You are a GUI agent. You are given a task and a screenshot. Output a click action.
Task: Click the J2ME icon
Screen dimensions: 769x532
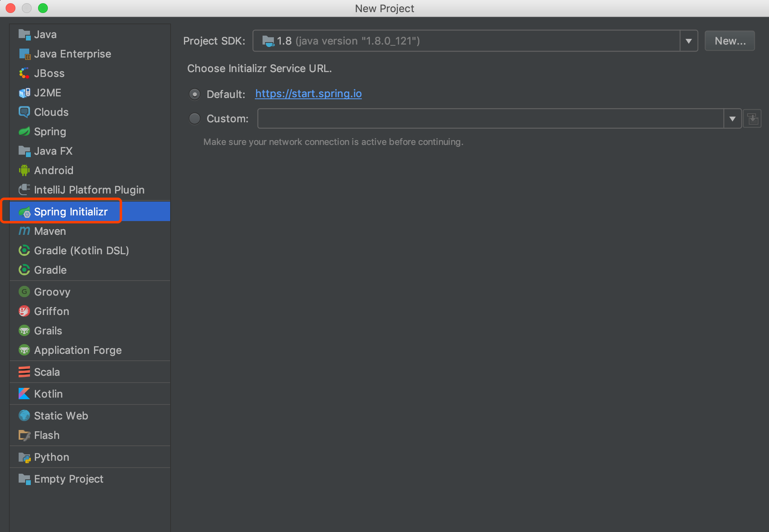(x=24, y=93)
